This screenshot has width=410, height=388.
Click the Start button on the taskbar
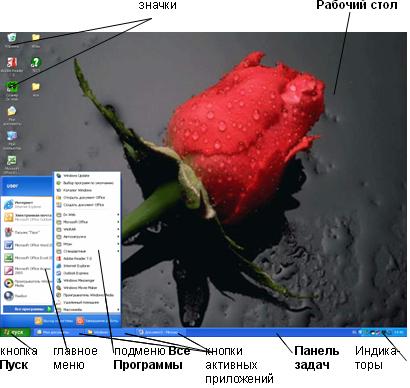[x=15, y=332]
